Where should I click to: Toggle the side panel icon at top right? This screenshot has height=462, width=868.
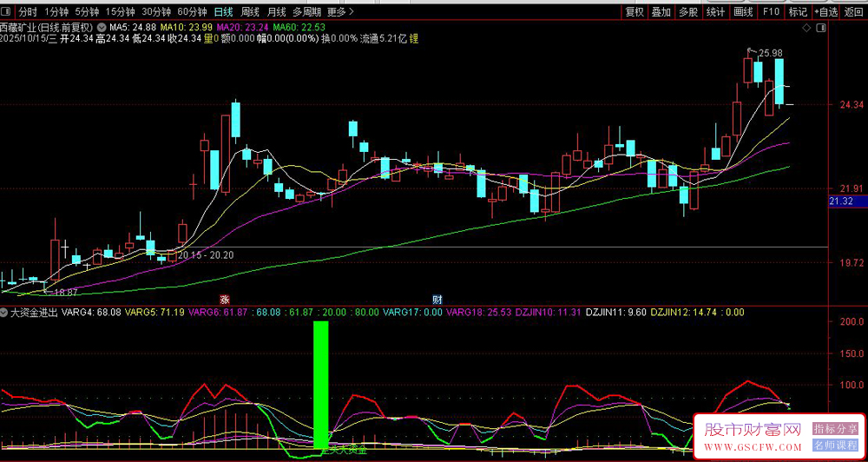[x=819, y=29]
